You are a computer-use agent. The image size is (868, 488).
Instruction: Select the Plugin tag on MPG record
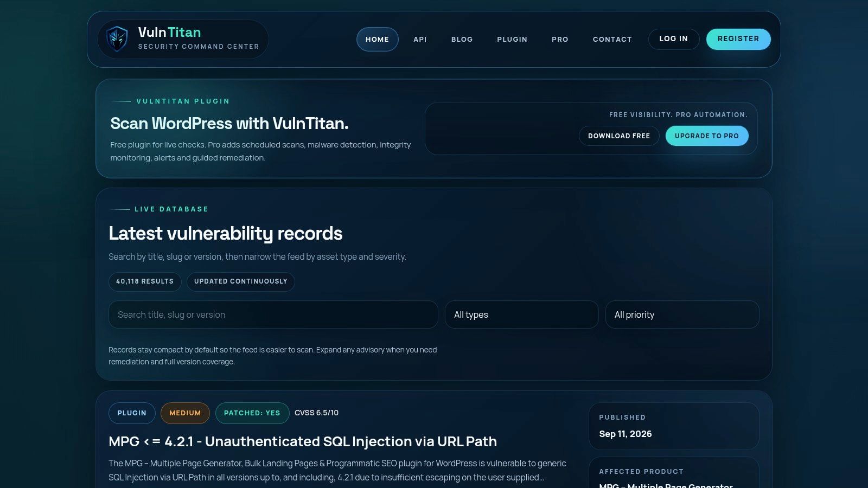tap(132, 413)
